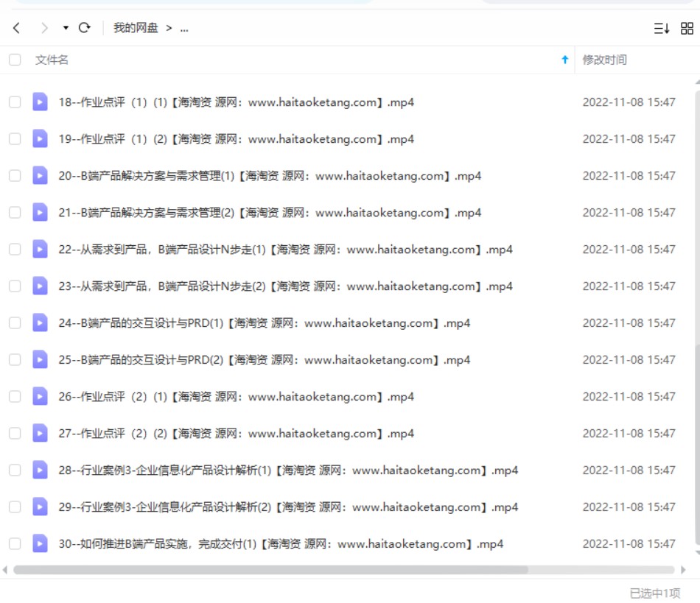Click the 已选中1项 status text

click(655, 593)
